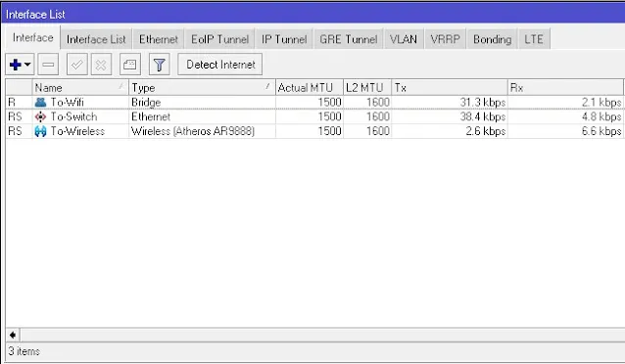Click the To-Switch ethernet icon
The width and height of the screenshot is (625, 364).
pyautogui.click(x=41, y=116)
